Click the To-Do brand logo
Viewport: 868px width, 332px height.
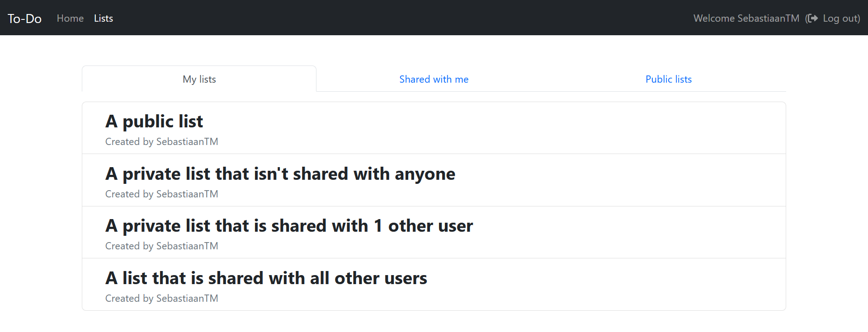click(24, 19)
